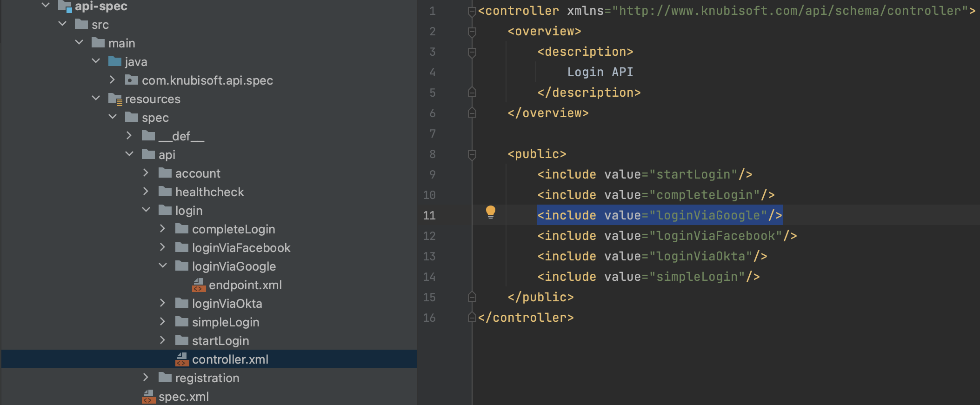This screenshot has width=980, height=405.
Task: Click the loginViaFacebook include value
Action: pyautogui.click(x=715, y=236)
